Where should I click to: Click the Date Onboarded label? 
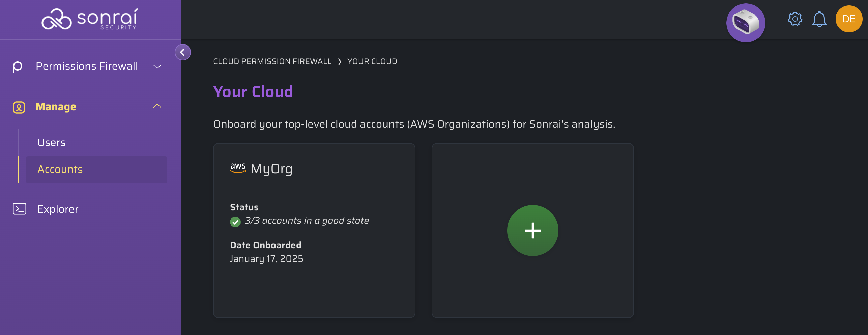[266, 245]
